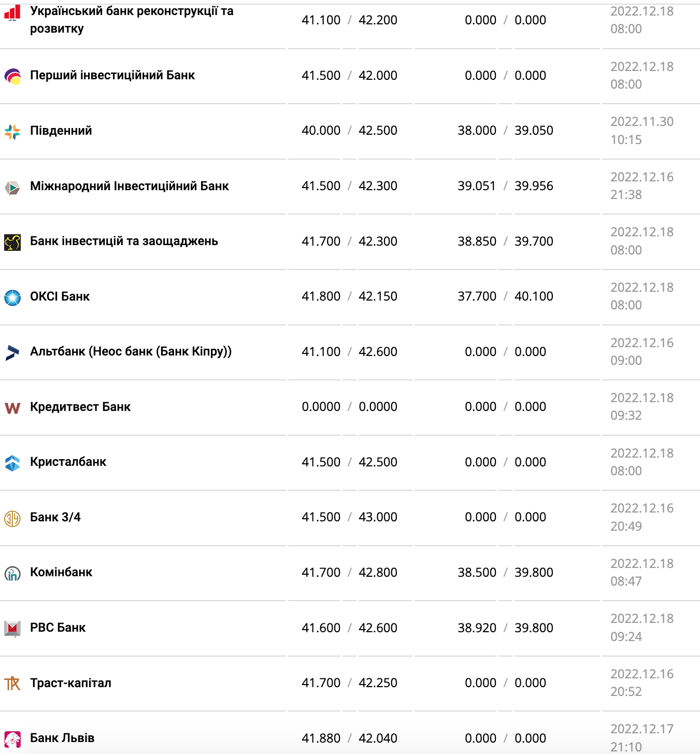
Task: Open the Комінбанк bank name link
Action: [x=61, y=572]
